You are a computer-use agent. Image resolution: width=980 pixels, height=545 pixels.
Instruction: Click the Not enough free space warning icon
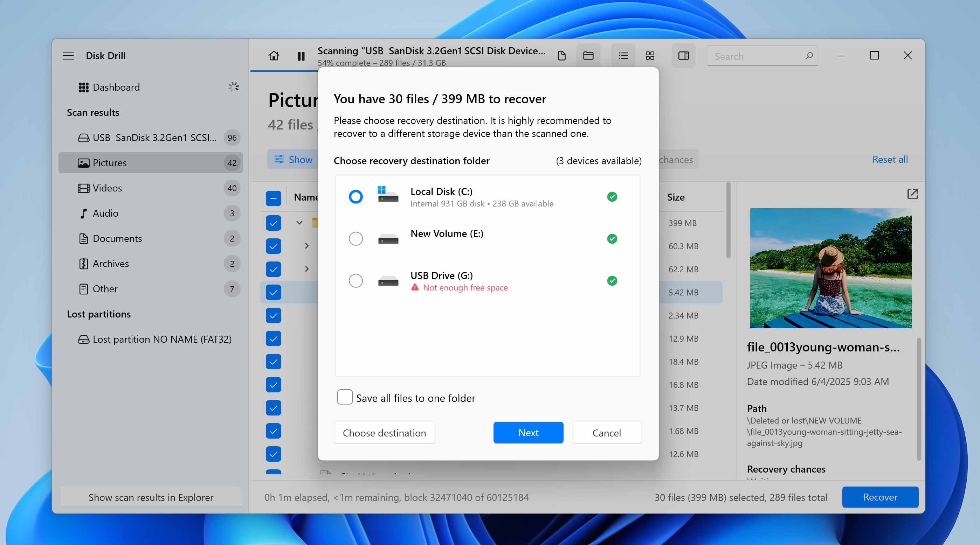click(415, 287)
